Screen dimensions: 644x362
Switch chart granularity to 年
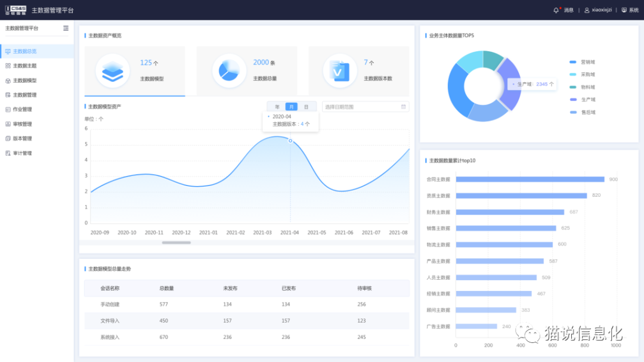pos(277,107)
